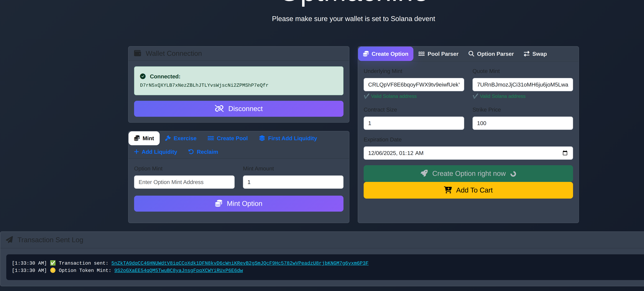Click the green connected checkmark icon
Viewport: 644px width, 291px height.
click(x=143, y=76)
